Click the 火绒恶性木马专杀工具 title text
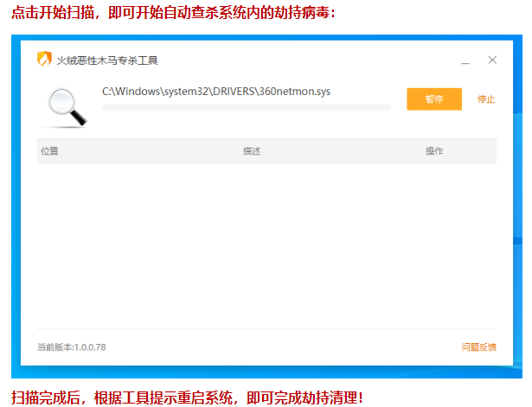This screenshot has width=532, height=407. [107, 60]
